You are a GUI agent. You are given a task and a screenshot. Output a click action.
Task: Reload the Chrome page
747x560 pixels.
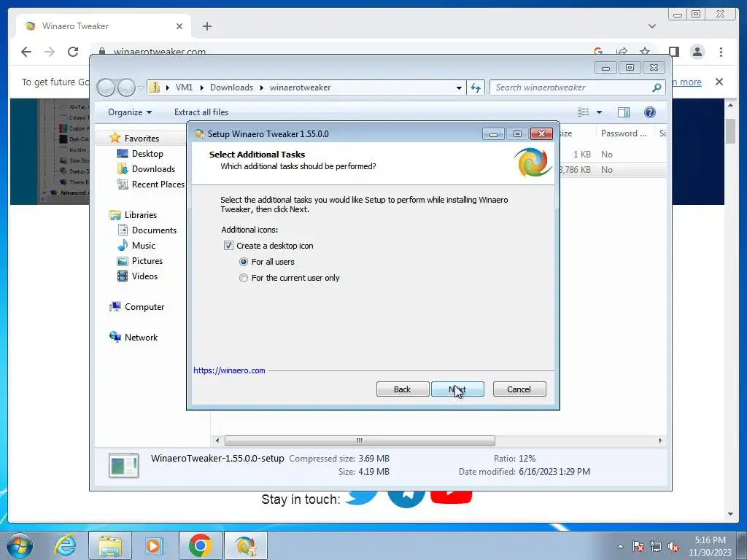coord(73,52)
